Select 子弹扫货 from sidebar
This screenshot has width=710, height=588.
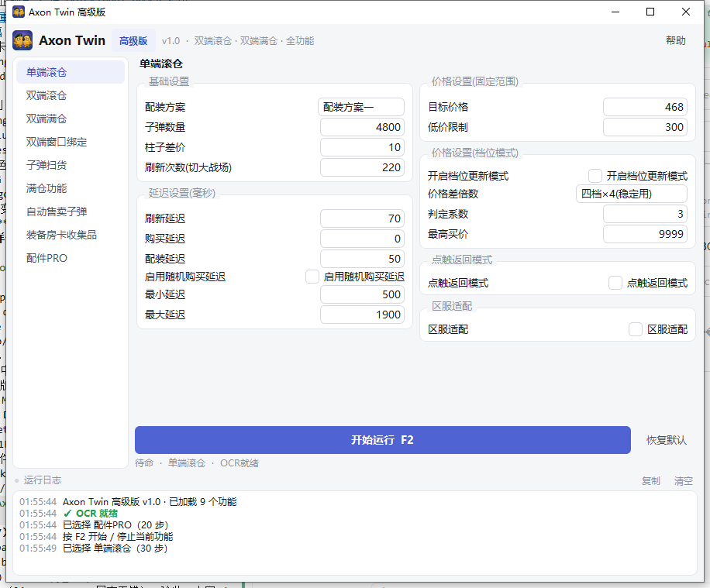pyautogui.click(x=47, y=165)
